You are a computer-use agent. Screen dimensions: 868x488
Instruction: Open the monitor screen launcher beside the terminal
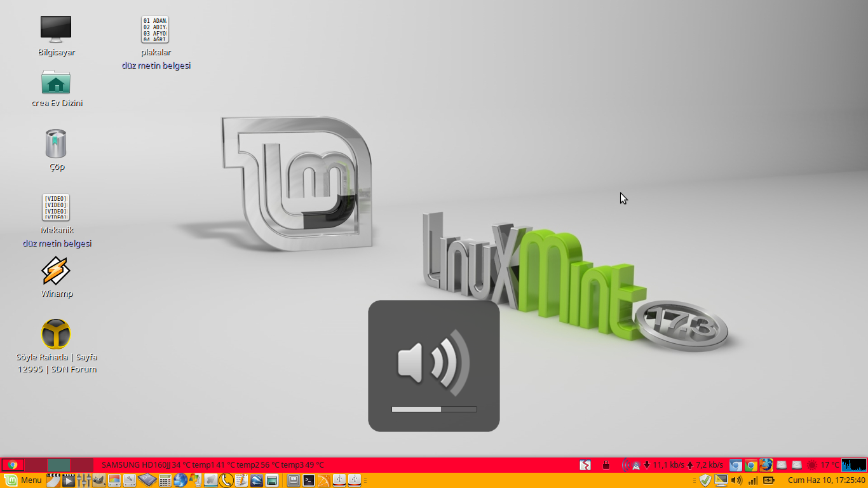294,480
